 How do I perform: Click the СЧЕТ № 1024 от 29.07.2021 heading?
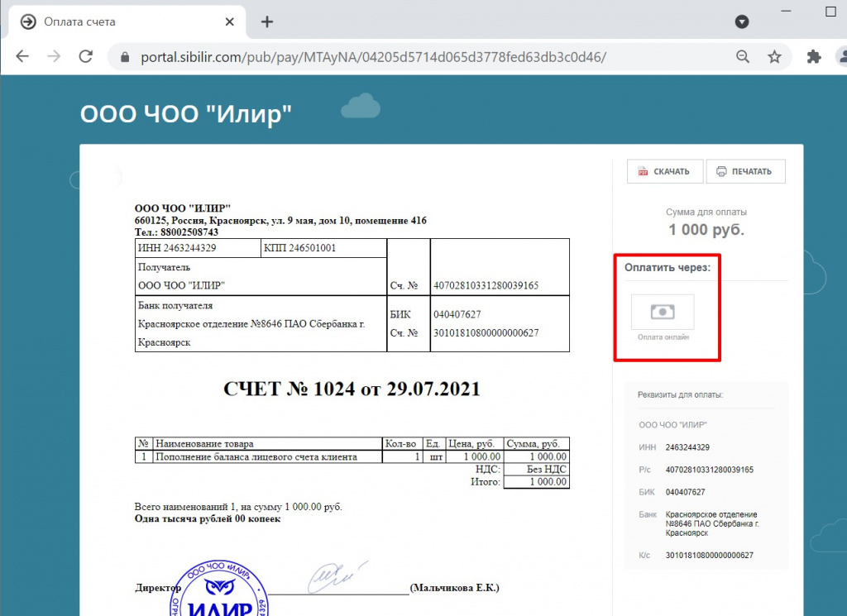[x=352, y=389]
